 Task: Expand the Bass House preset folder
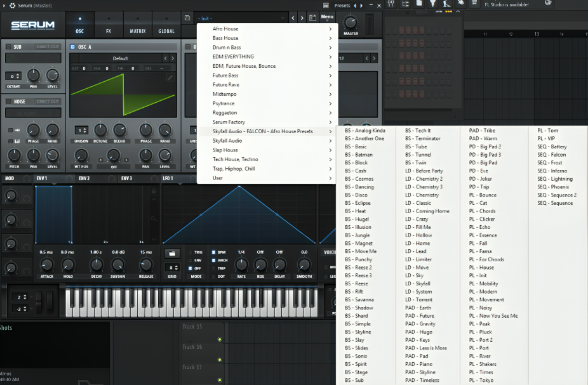pyautogui.click(x=267, y=38)
